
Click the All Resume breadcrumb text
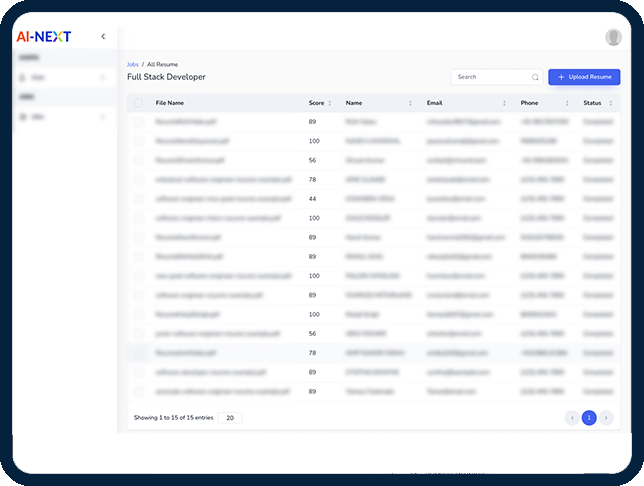[163, 64]
